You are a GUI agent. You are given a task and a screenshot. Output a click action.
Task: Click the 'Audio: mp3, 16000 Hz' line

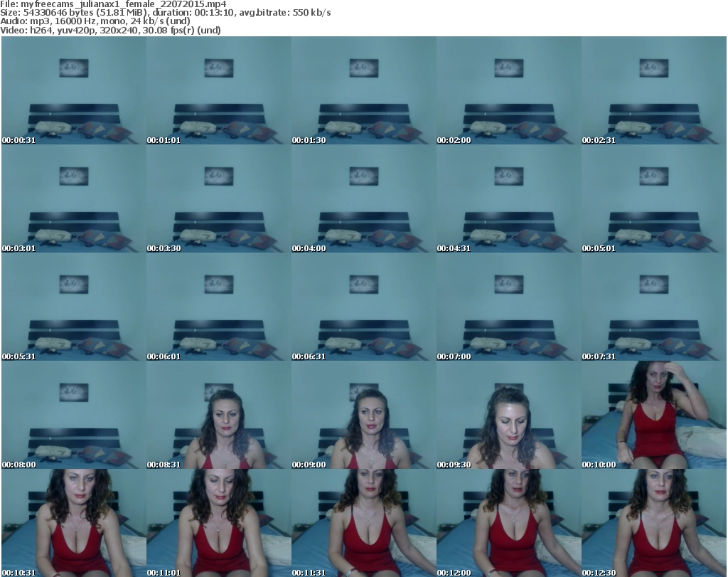[x=95, y=21]
